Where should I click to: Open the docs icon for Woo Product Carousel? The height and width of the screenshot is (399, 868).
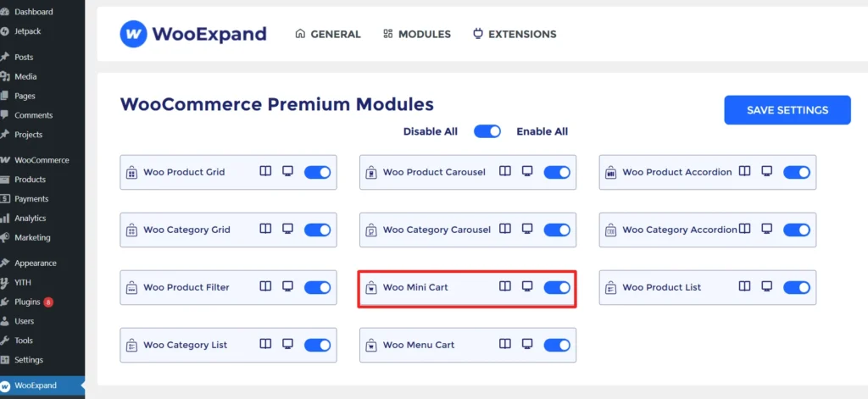pyautogui.click(x=505, y=171)
